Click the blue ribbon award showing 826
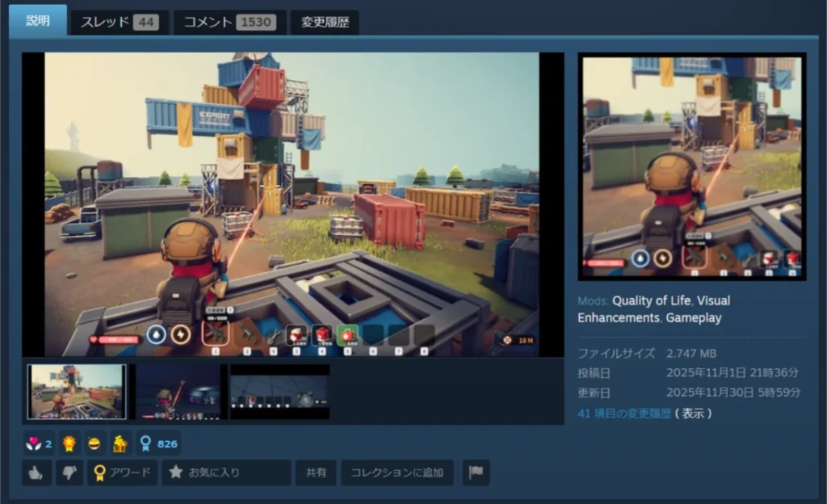 (x=157, y=443)
